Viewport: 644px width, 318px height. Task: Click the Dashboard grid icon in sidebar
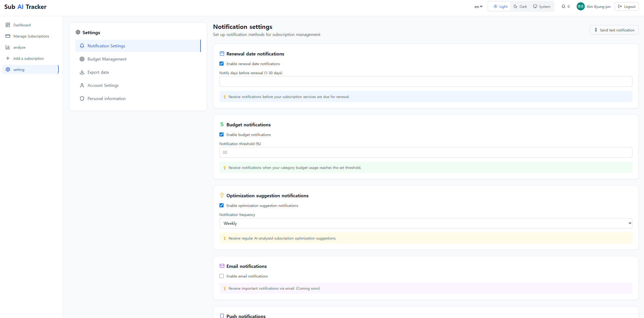tap(8, 25)
